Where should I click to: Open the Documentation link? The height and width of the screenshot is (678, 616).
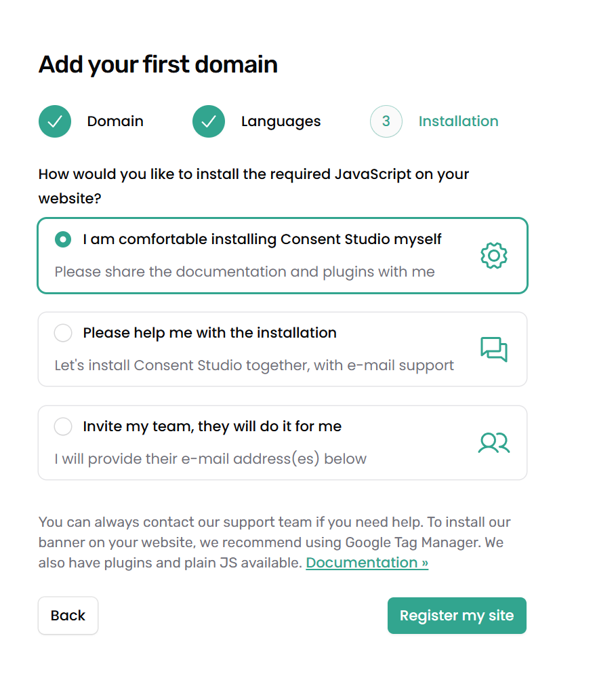[x=367, y=563]
